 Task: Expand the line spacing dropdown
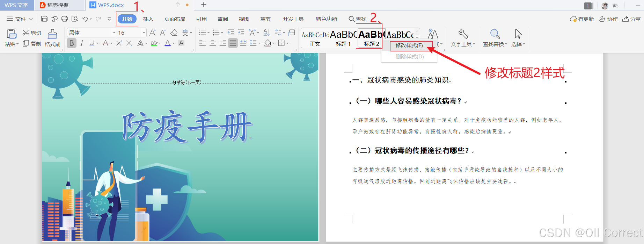pyautogui.click(x=258, y=43)
